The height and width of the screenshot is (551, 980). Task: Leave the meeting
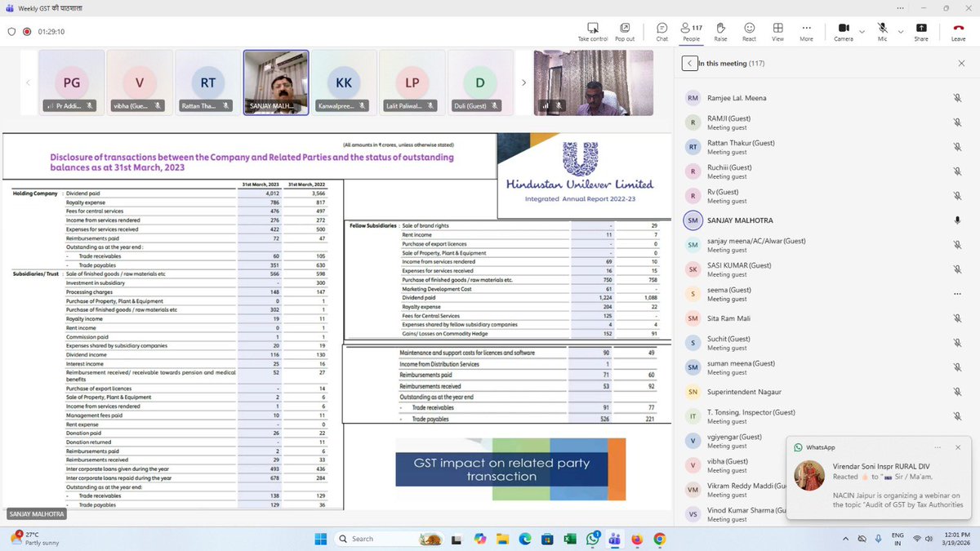point(958,31)
